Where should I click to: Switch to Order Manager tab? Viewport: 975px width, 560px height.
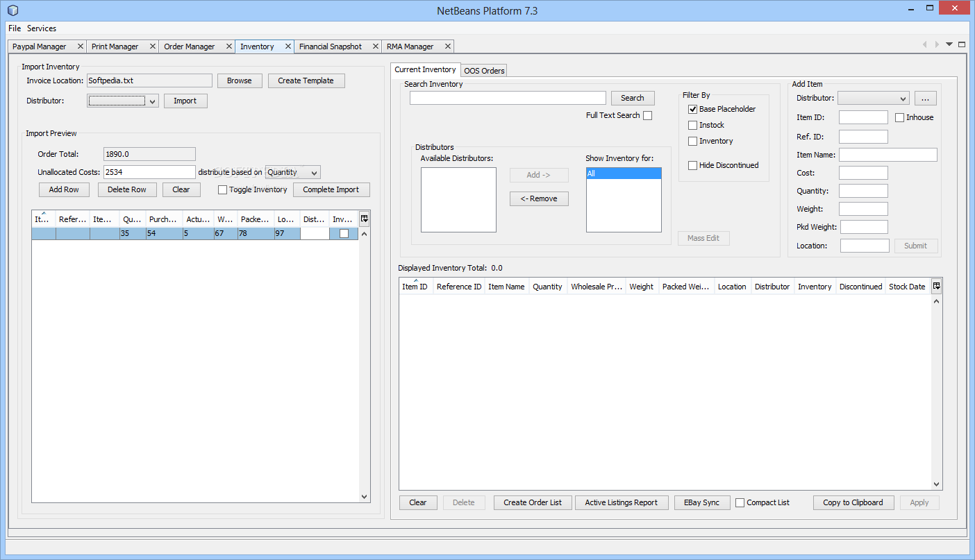[x=190, y=46]
